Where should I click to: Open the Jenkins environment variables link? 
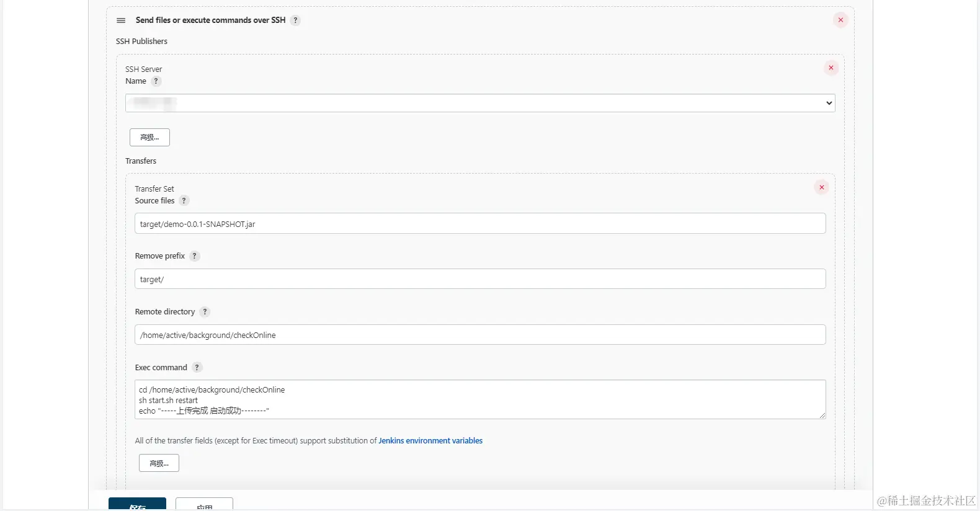click(x=430, y=441)
